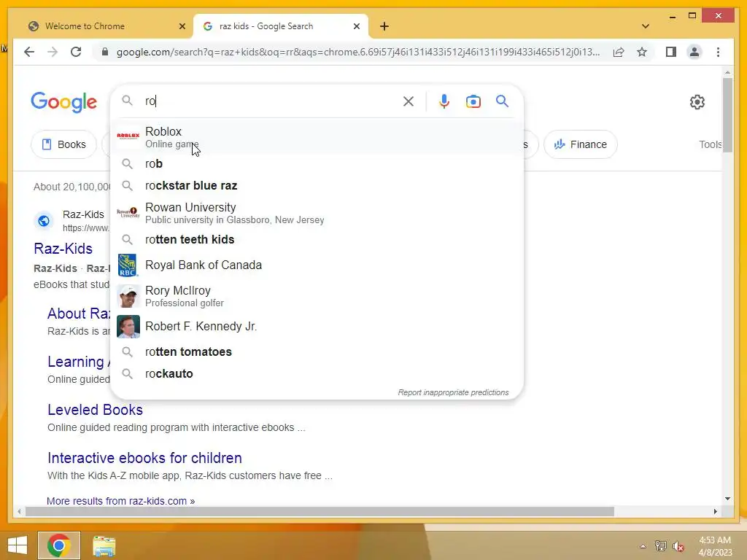Viewport: 747px width, 560px height.
Task: Select the Rory McIlroy suggestion
Action: click(x=317, y=296)
